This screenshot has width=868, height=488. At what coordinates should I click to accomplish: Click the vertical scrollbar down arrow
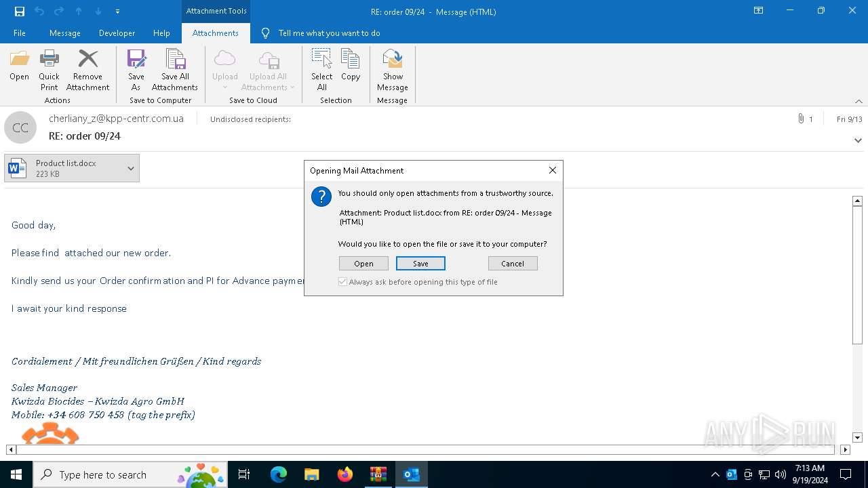(857, 438)
